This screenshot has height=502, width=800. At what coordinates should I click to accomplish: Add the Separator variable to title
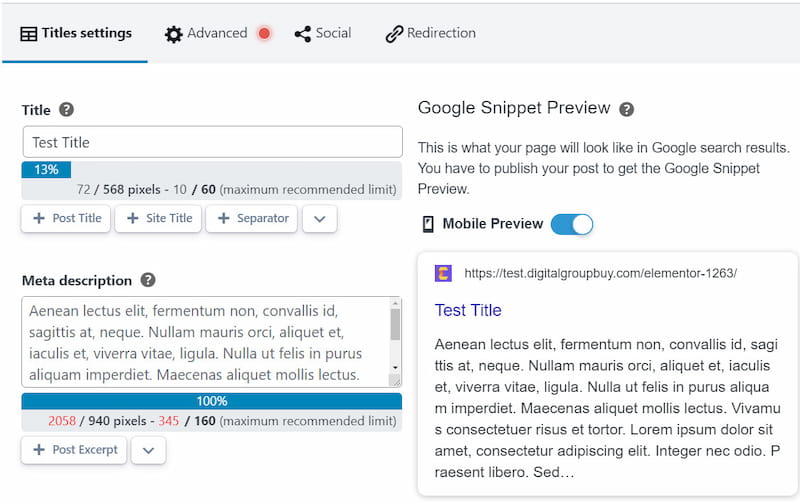tap(251, 218)
